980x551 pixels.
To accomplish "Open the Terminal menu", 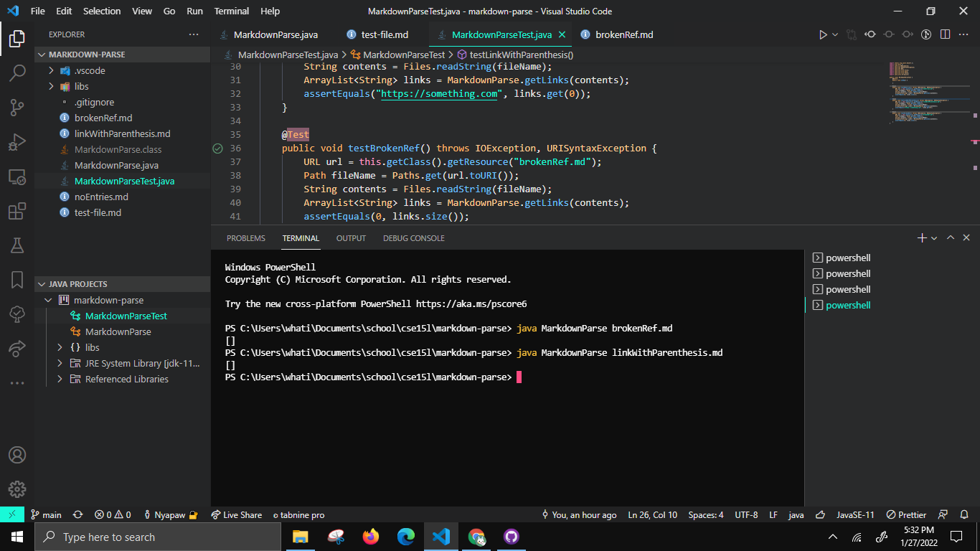I will (x=231, y=11).
